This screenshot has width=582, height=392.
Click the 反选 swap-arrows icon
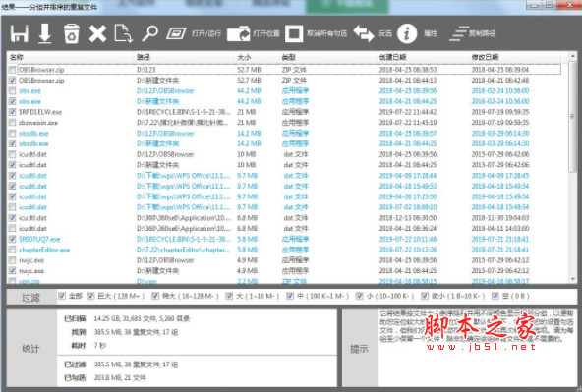point(364,33)
